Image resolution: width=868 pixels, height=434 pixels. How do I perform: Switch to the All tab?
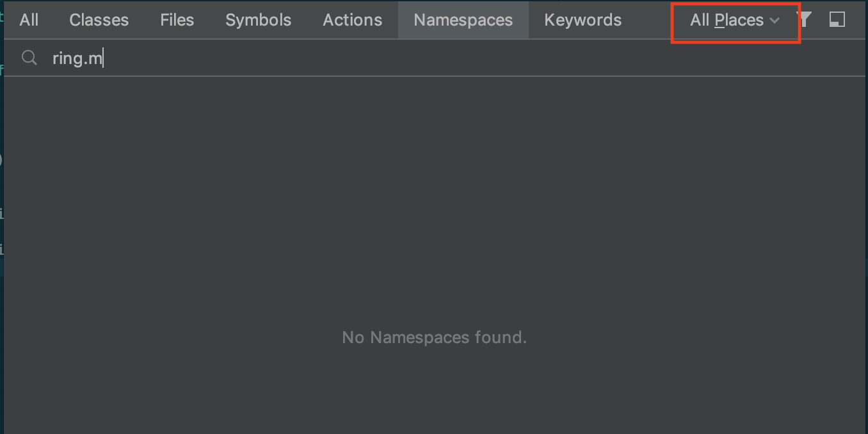pos(29,19)
